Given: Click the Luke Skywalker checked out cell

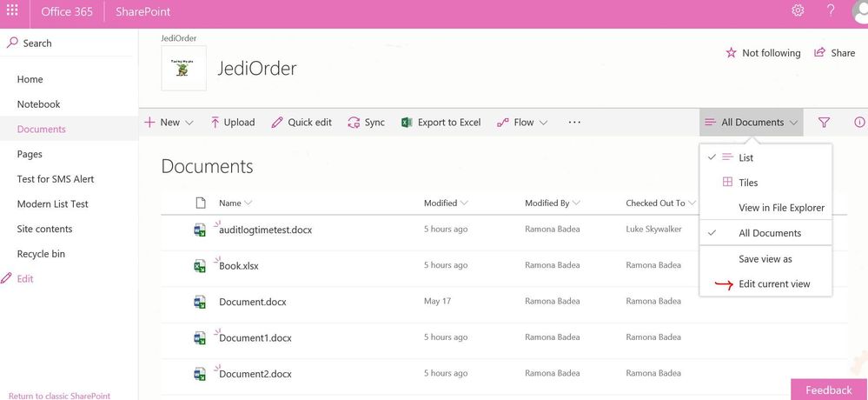Looking at the screenshot, I should 653,229.
